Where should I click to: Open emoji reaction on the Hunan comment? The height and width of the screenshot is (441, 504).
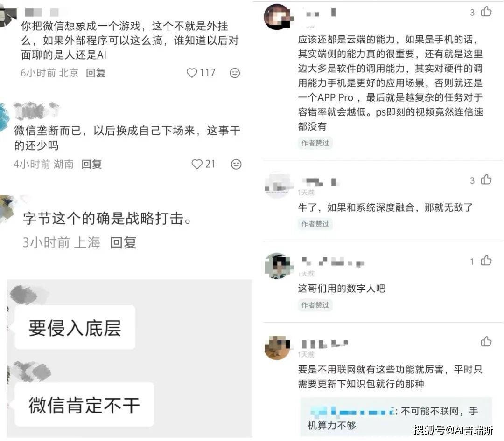(236, 164)
